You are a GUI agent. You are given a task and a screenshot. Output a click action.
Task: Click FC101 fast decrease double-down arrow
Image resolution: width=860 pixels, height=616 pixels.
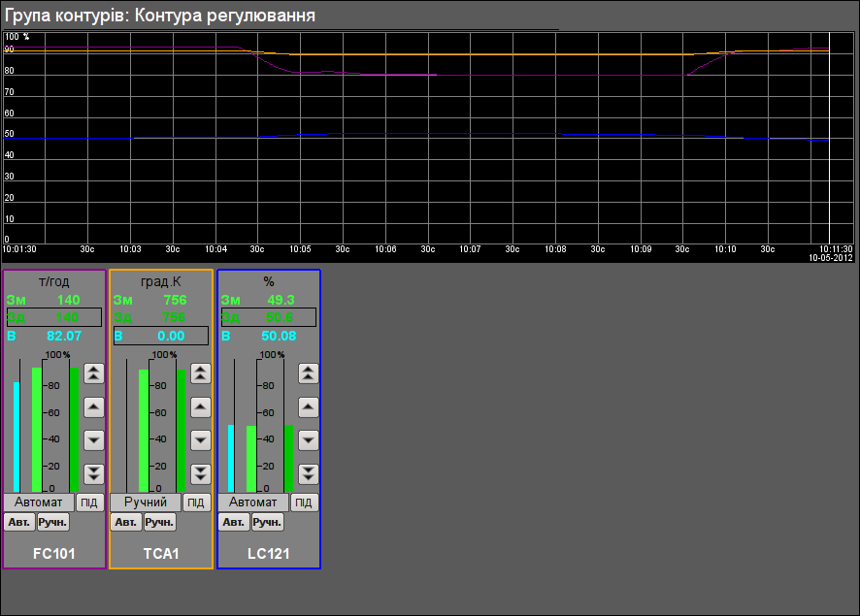click(x=94, y=473)
